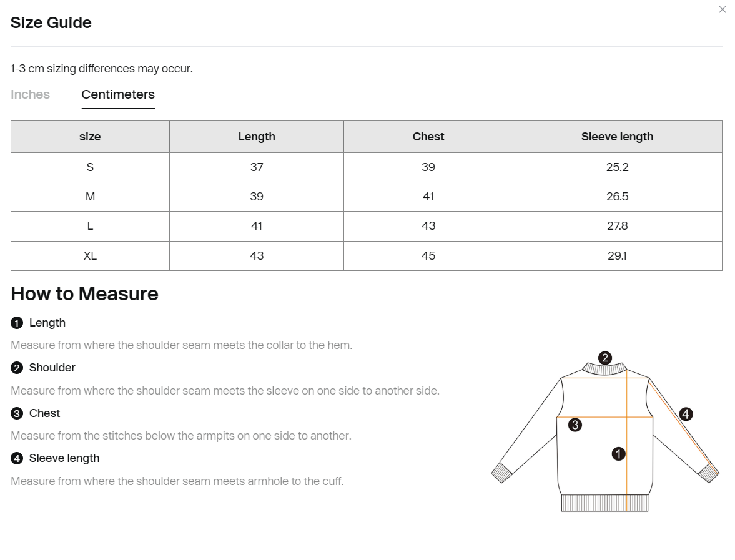This screenshot has height=560, width=735.
Task: Select the S size row label
Action: click(90, 167)
